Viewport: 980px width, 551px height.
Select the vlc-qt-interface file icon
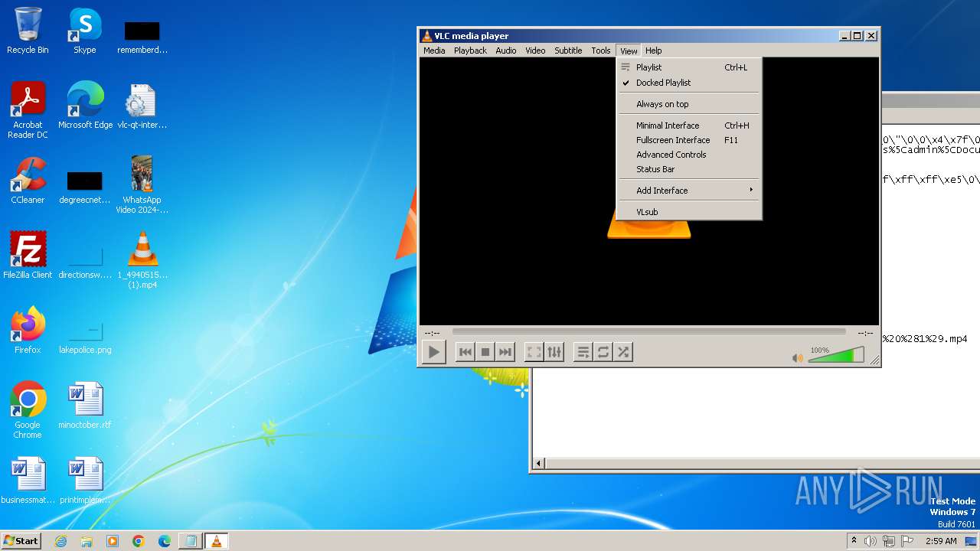click(x=142, y=106)
